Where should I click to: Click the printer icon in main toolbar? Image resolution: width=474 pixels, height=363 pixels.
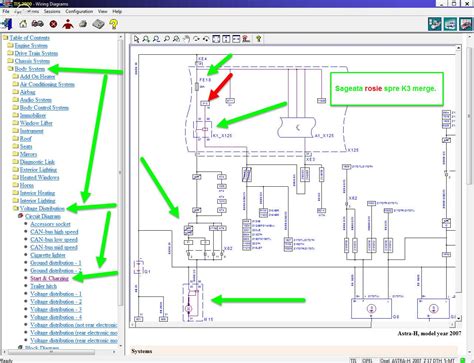tap(83, 24)
